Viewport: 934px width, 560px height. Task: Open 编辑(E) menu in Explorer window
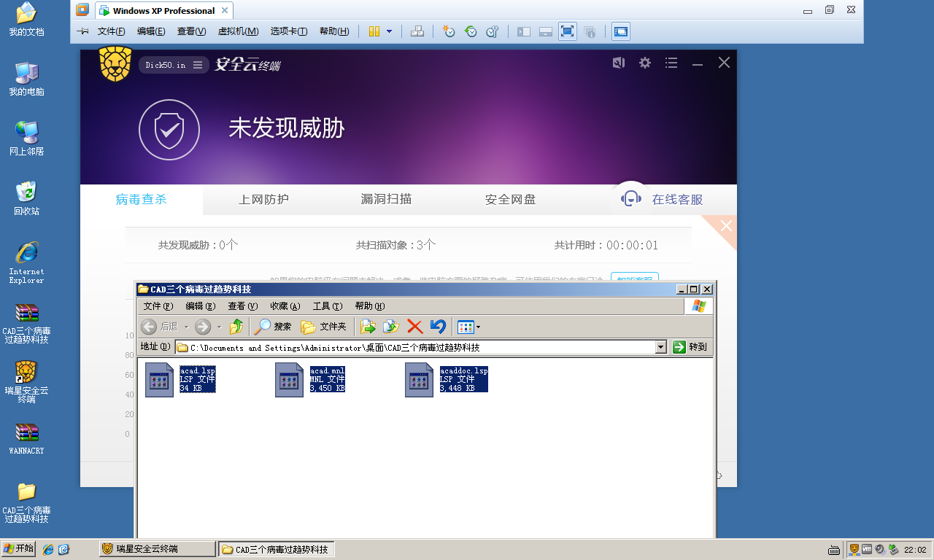click(x=201, y=306)
